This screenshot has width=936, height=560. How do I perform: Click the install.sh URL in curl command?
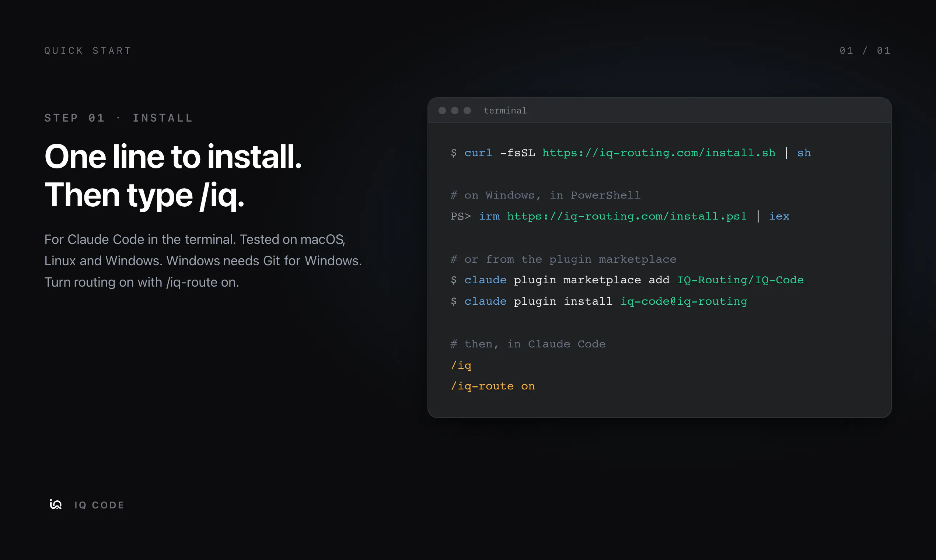click(659, 153)
